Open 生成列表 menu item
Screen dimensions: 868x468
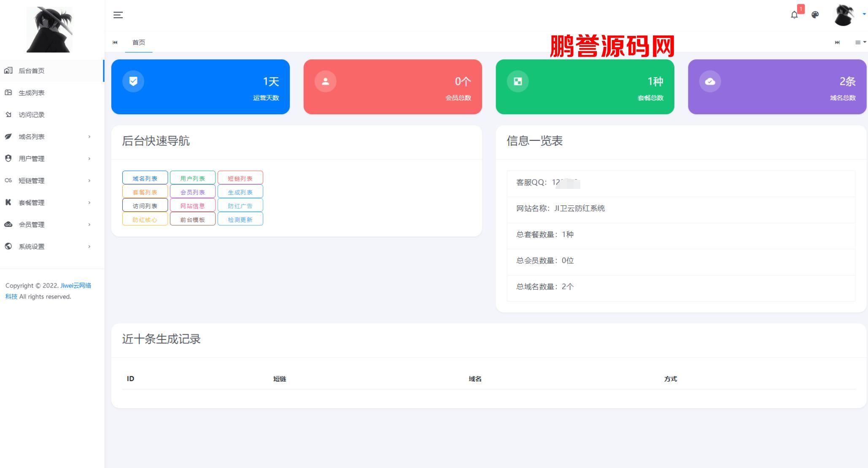pyautogui.click(x=52, y=93)
